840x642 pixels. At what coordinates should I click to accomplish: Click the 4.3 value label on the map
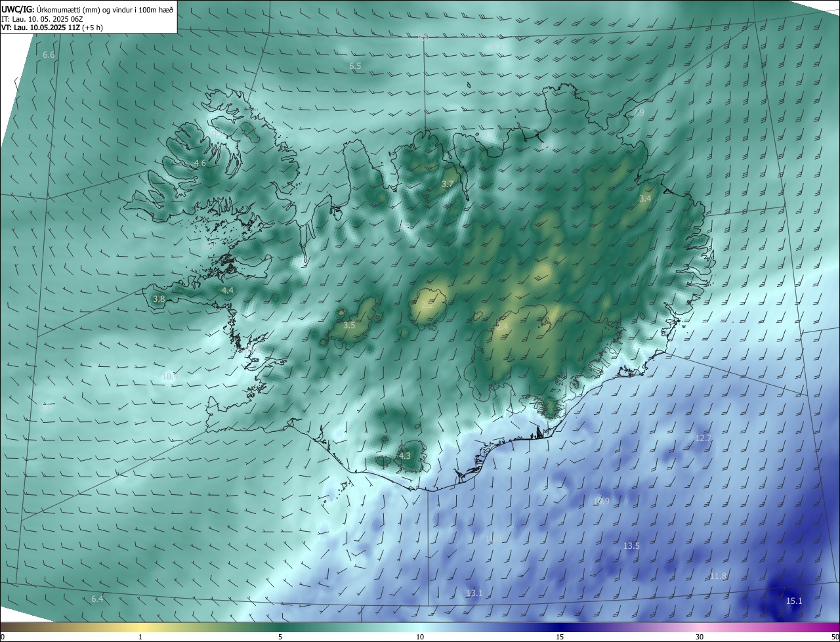click(x=404, y=456)
